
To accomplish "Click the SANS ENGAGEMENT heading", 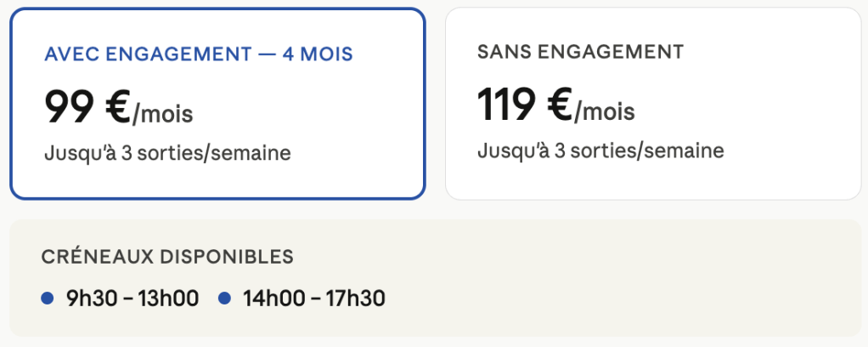I will tap(580, 51).
